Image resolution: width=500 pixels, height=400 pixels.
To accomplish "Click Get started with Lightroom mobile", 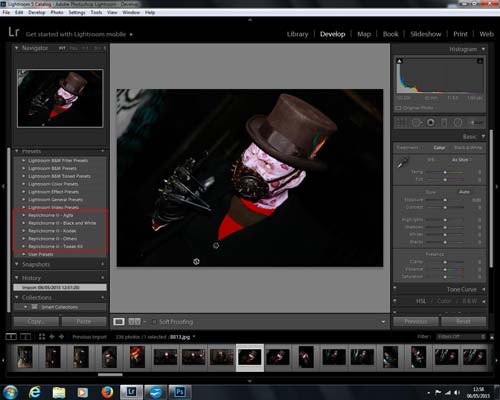I will tap(76, 34).
